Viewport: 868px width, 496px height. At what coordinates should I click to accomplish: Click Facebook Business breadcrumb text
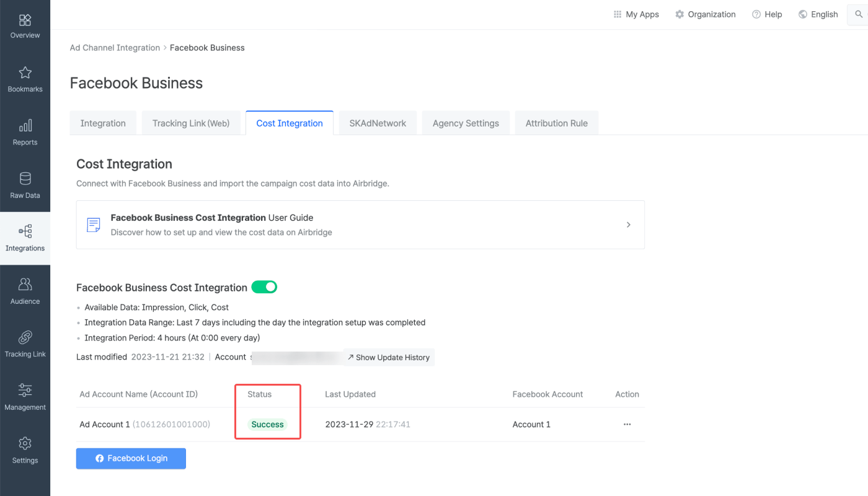(207, 48)
